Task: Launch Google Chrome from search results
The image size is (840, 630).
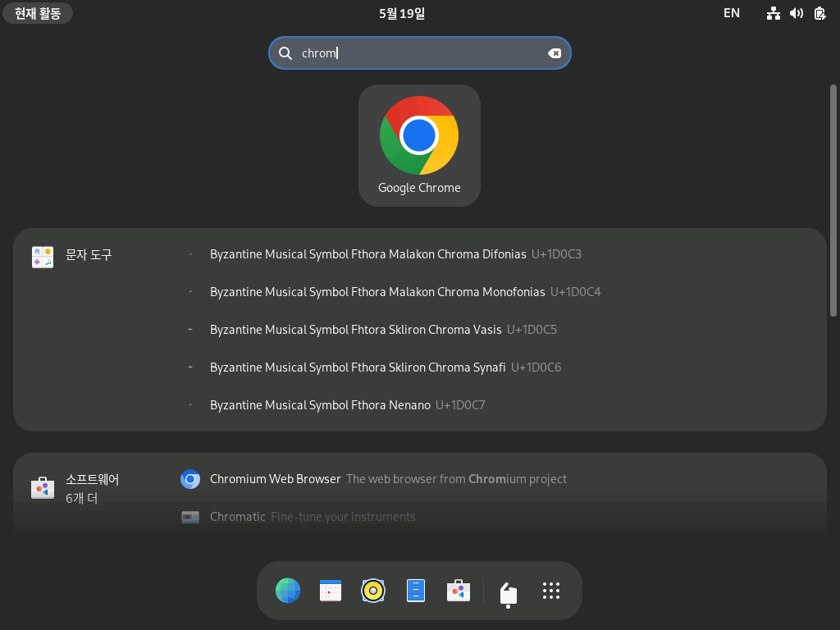Action: click(x=419, y=145)
